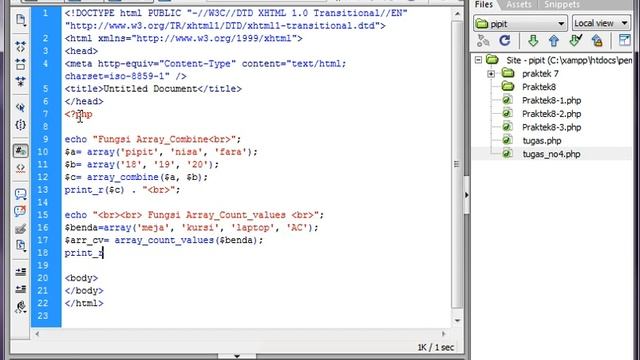640x360 pixels.
Task: Click Select Parent Tag icon
Action: [20, 107]
